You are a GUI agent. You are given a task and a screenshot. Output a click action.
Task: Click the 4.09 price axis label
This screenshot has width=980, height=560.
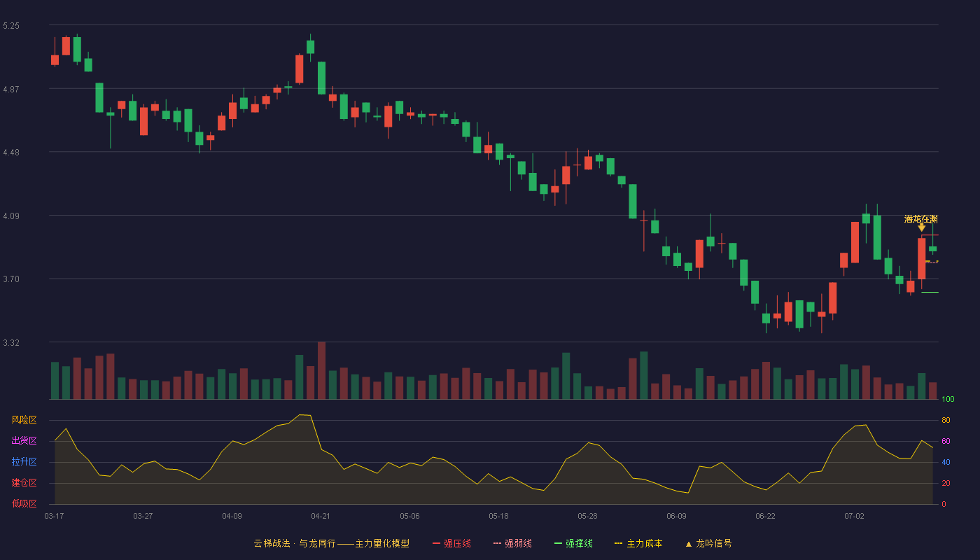pos(11,216)
